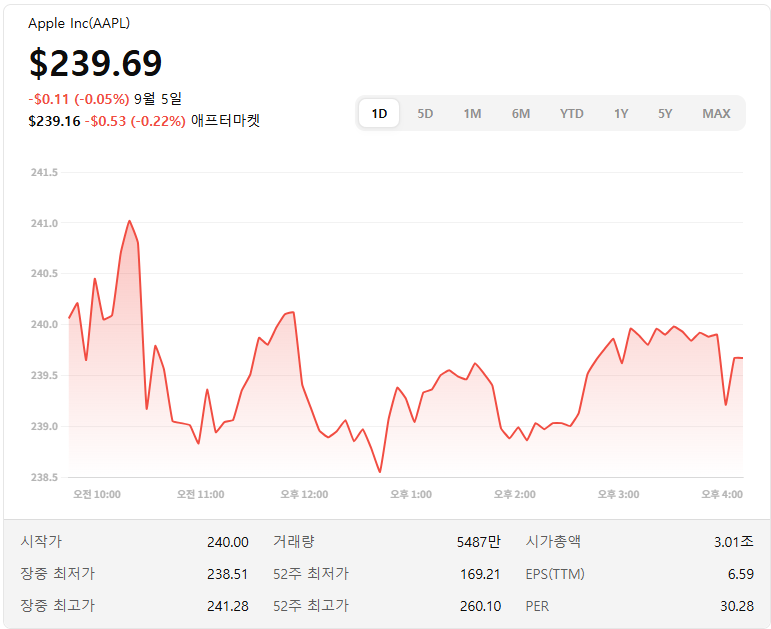Click the 238.5 y-axis label
Screen dimensions: 771x629
(x=44, y=478)
